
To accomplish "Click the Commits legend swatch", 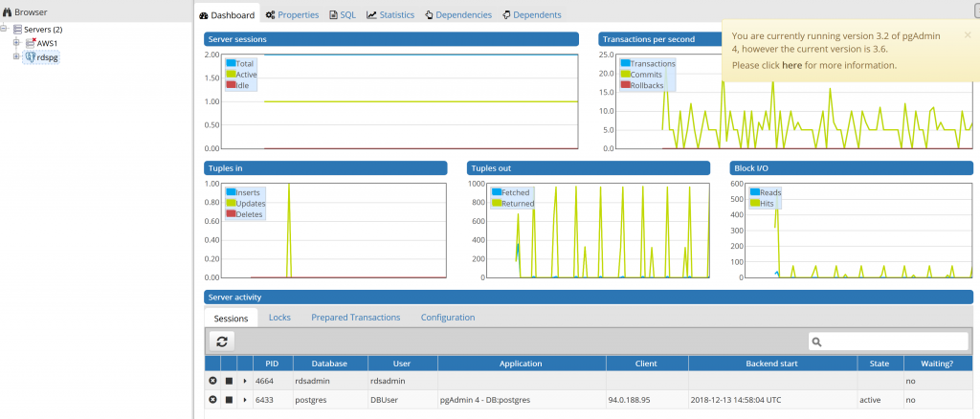I will 625,74.
